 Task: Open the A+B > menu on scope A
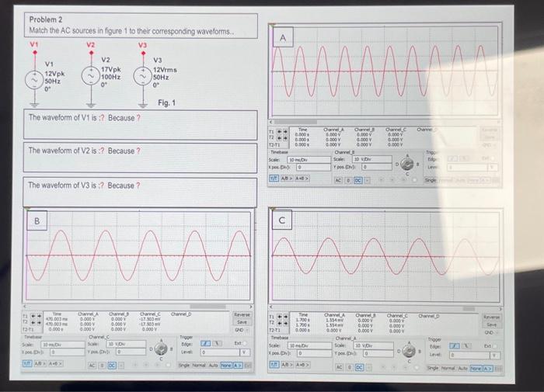tap(302, 179)
